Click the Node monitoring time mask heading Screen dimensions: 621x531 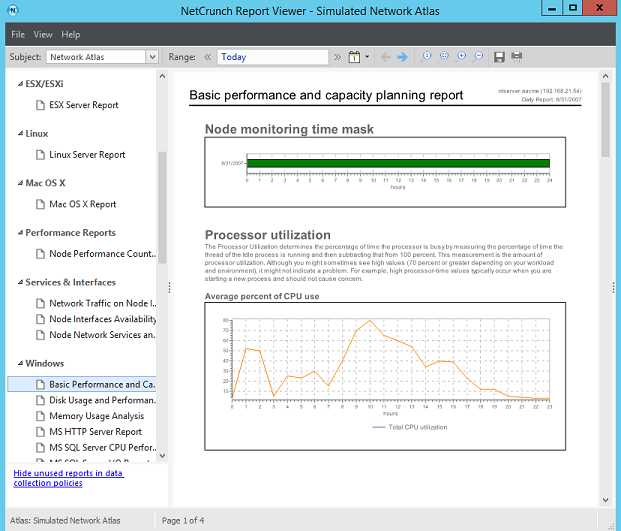[x=290, y=129]
